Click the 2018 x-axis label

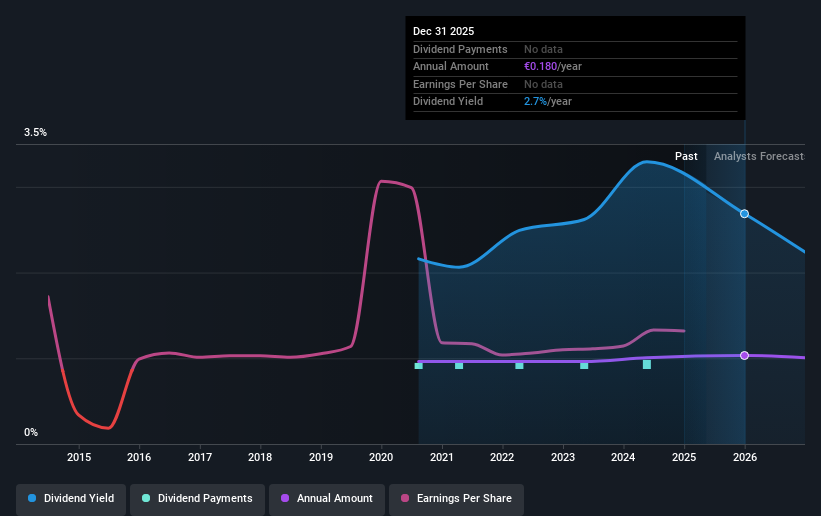(x=260, y=457)
